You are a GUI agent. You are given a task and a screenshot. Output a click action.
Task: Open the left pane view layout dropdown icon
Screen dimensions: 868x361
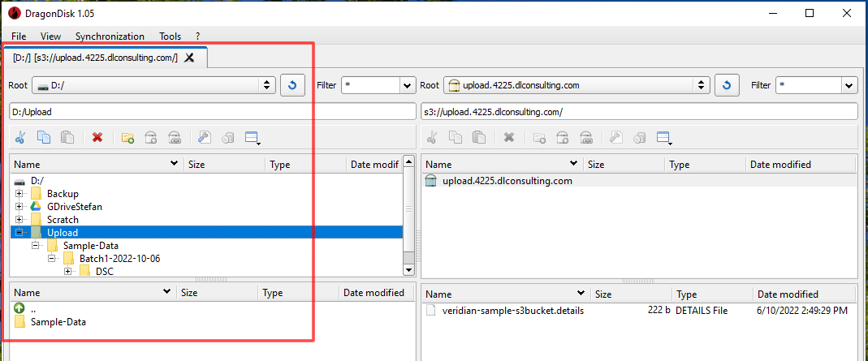[x=253, y=138]
